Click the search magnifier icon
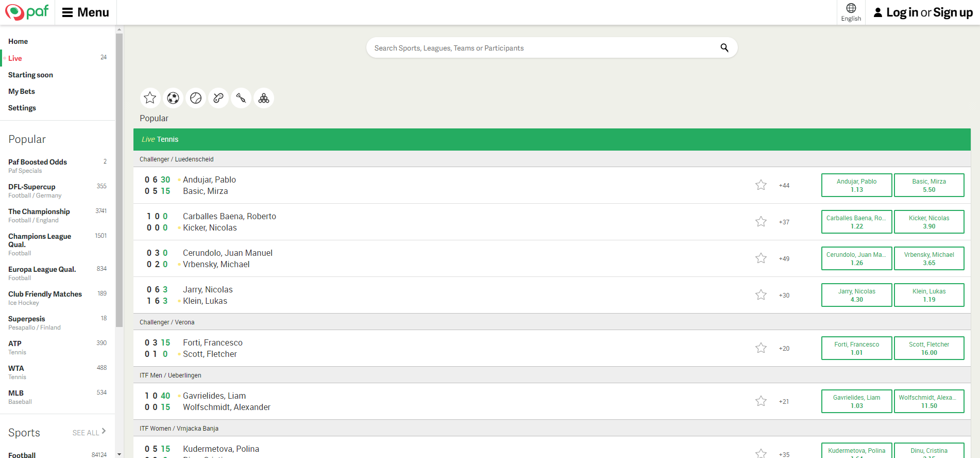 click(x=724, y=48)
